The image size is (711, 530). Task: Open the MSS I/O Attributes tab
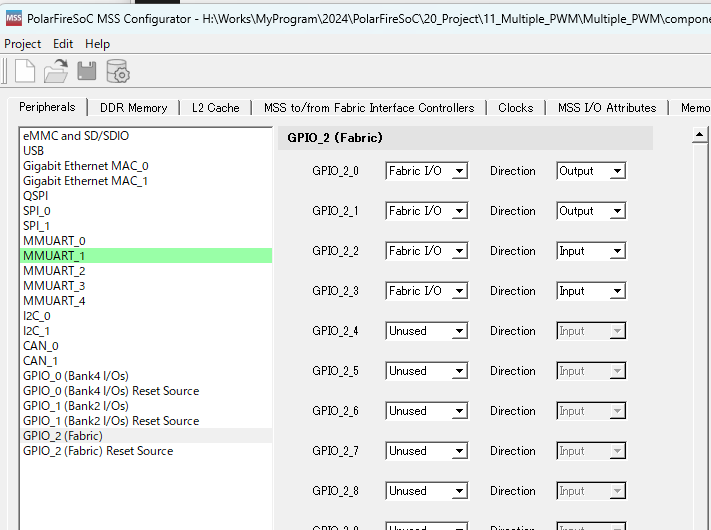(606, 108)
